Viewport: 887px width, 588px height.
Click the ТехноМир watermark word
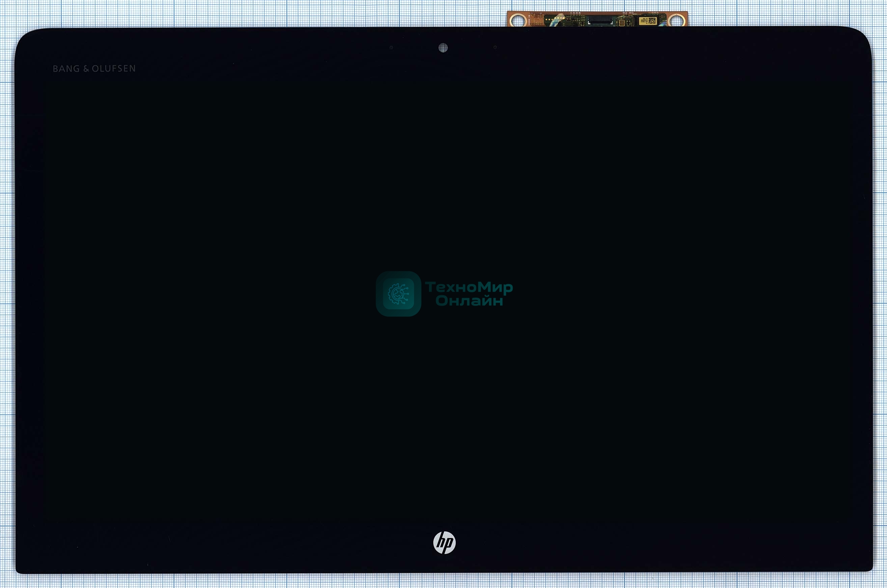(x=469, y=287)
